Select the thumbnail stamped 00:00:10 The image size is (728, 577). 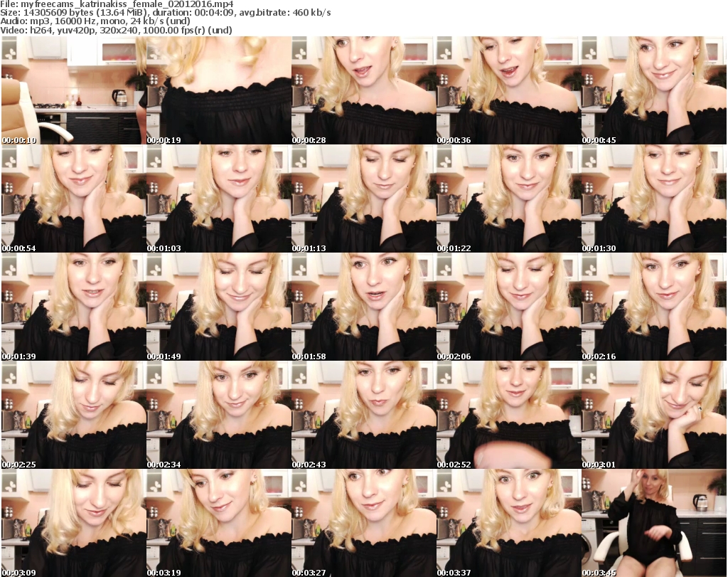coord(74,90)
